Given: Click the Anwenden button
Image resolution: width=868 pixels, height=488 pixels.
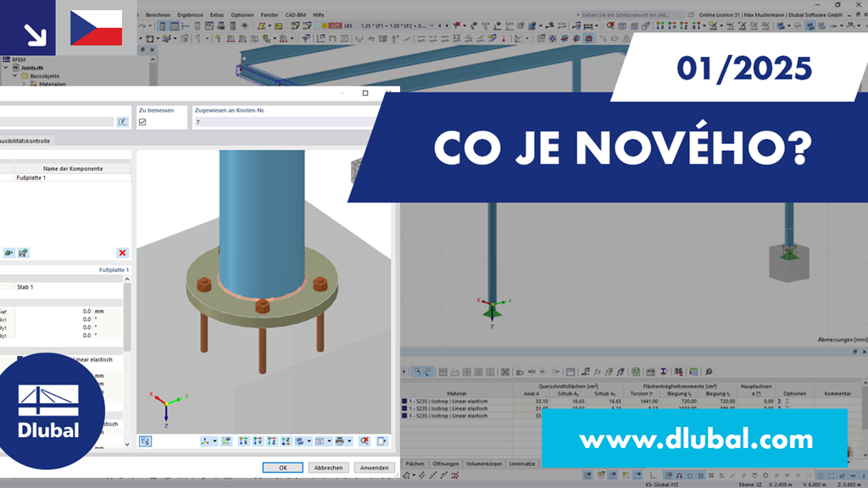Looking at the screenshot, I should pyautogui.click(x=374, y=468).
